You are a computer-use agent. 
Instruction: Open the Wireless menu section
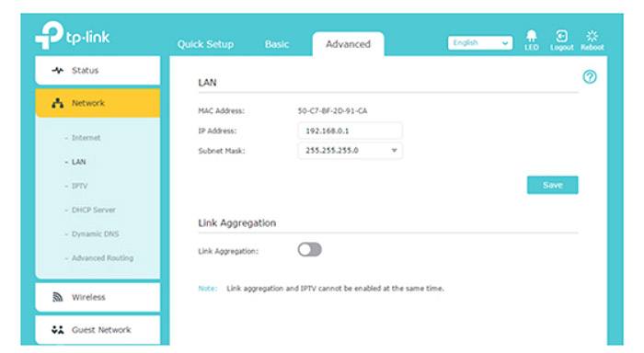tap(98, 297)
